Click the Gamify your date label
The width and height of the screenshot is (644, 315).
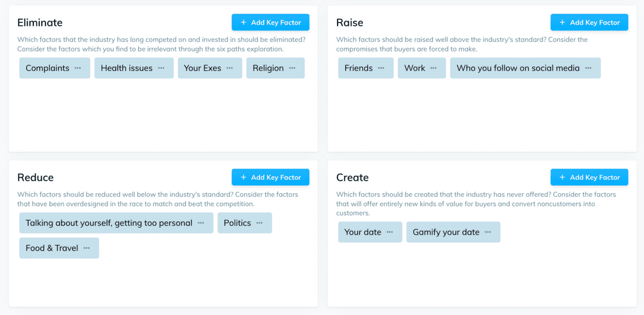tap(446, 232)
